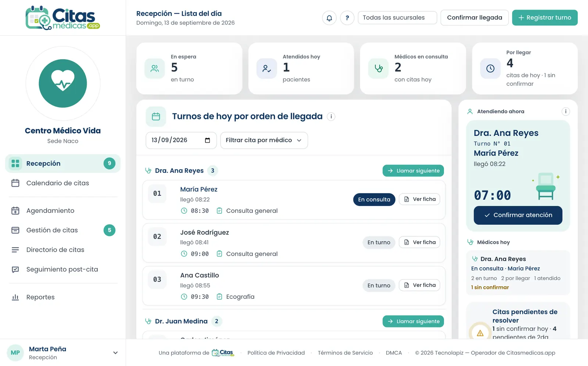Viewport: 588px width, 366px height.
Task: Click stethoscope icon next to Dr. Juan Medina
Action: pyautogui.click(x=148, y=322)
